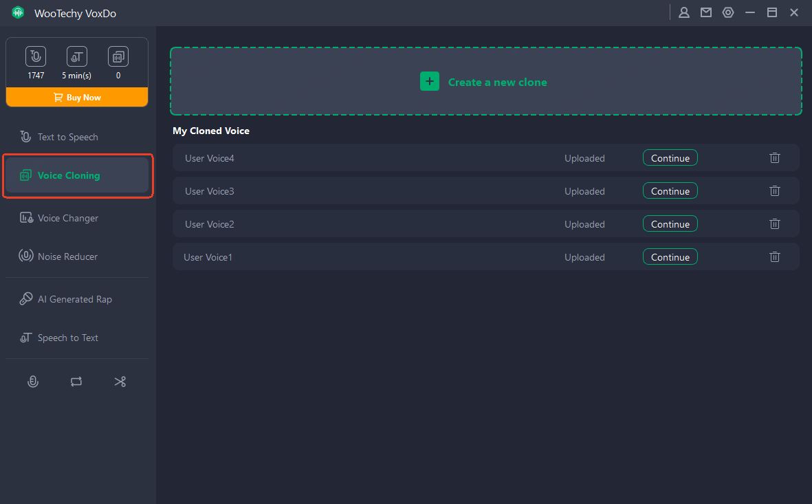
Task: Continue cloning User Voice1
Action: click(670, 257)
